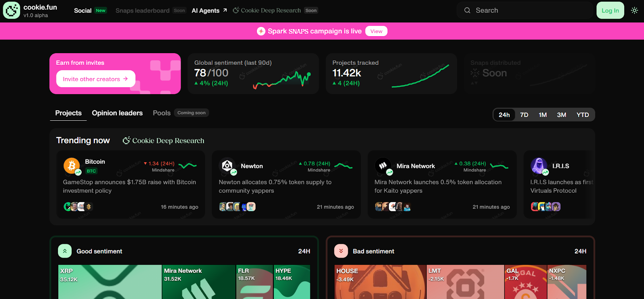
Task: Click the Newton card contributor avatars
Action: [237, 206]
